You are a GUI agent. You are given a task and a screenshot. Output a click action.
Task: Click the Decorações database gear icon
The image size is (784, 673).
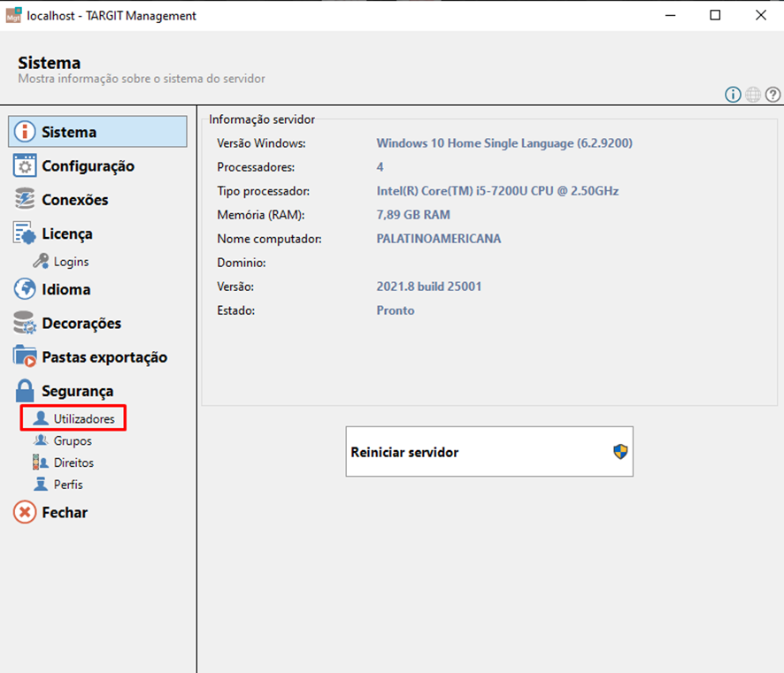(x=25, y=323)
